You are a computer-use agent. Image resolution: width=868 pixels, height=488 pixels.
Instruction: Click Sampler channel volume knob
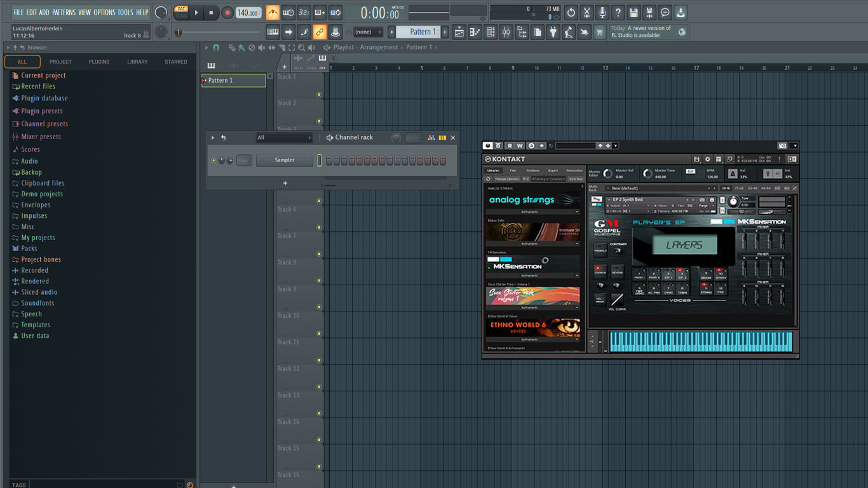coord(230,160)
